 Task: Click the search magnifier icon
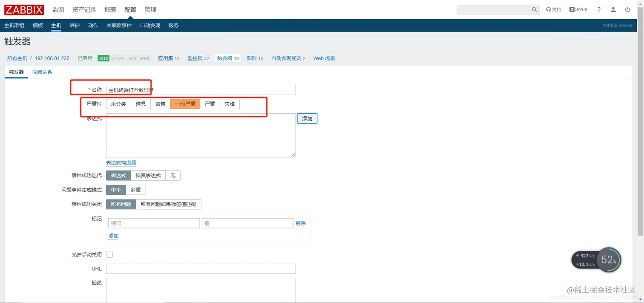tap(535, 9)
